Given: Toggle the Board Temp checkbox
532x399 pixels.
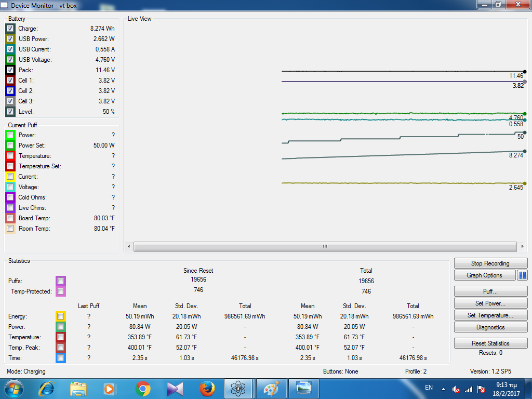Looking at the screenshot, I should point(10,218).
